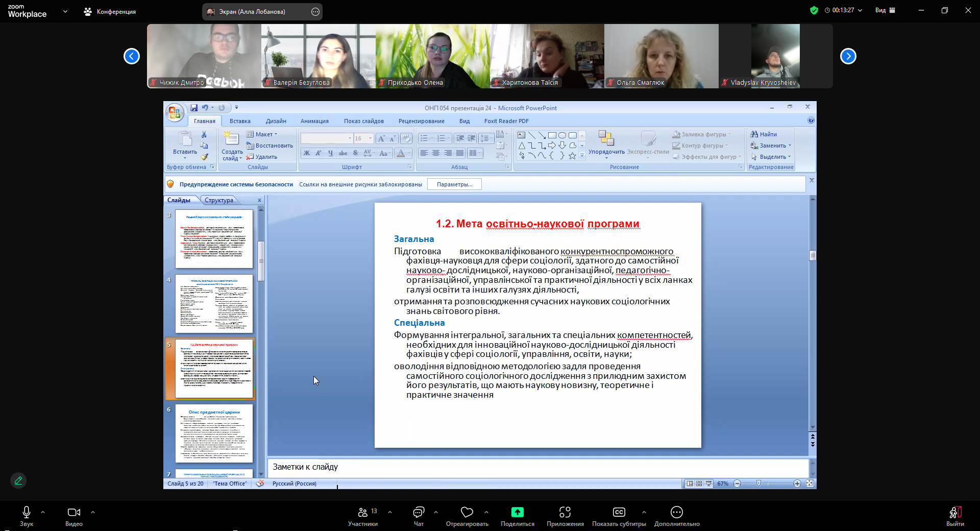The width and height of the screenshot is (980, 531).
Task: Open the Дизайн ribbon tab
Action: 276,121
